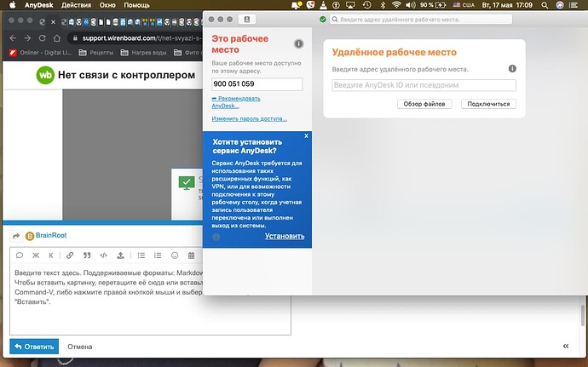Screen dimensions: 588x367
Task: Click the AnyDesk address book toolbar icon
Action: click(247, 19)
